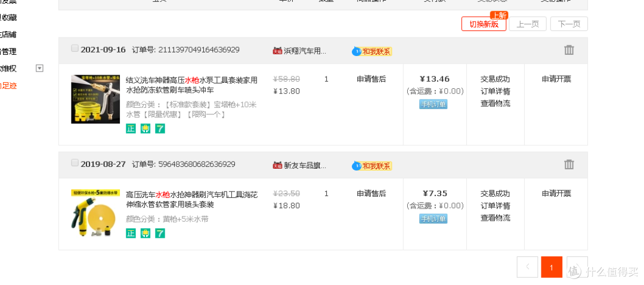Click 申请开票 for the 2021-09-16 order
Screen dimensions: 644x285
[556, 79]
